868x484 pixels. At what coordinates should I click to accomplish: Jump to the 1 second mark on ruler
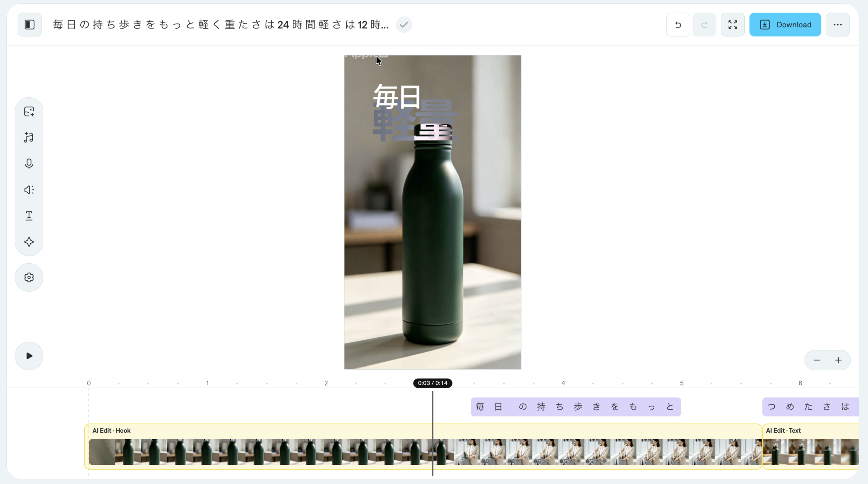(x=208, y=383)
